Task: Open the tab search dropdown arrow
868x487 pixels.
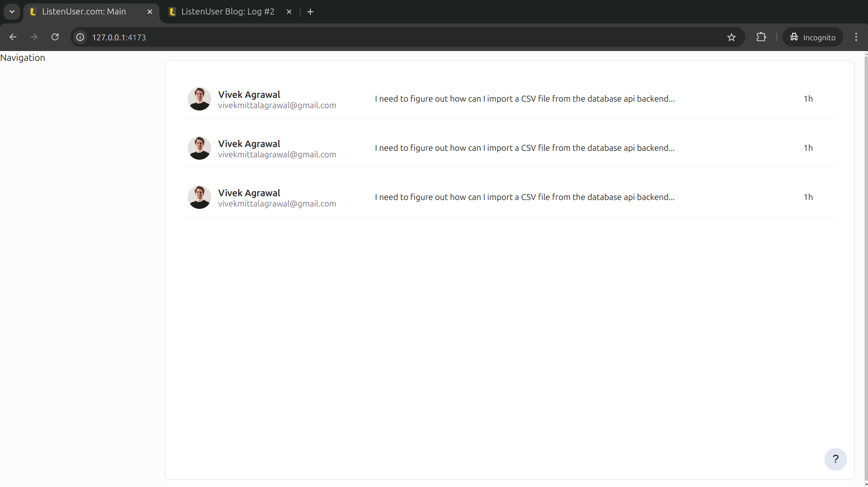Action: 12,12
